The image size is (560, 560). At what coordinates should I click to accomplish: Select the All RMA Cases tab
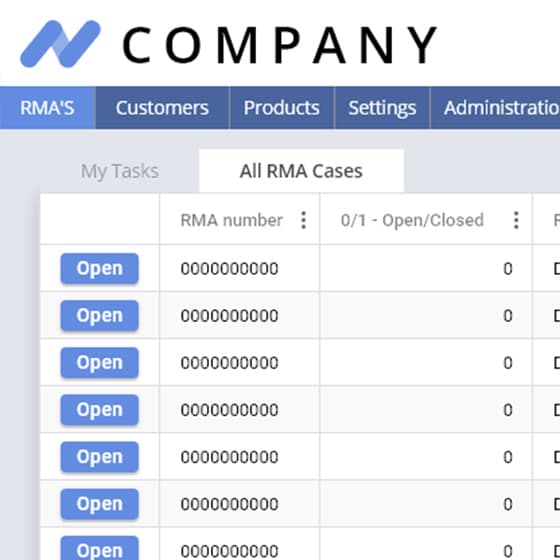(301, 171)
